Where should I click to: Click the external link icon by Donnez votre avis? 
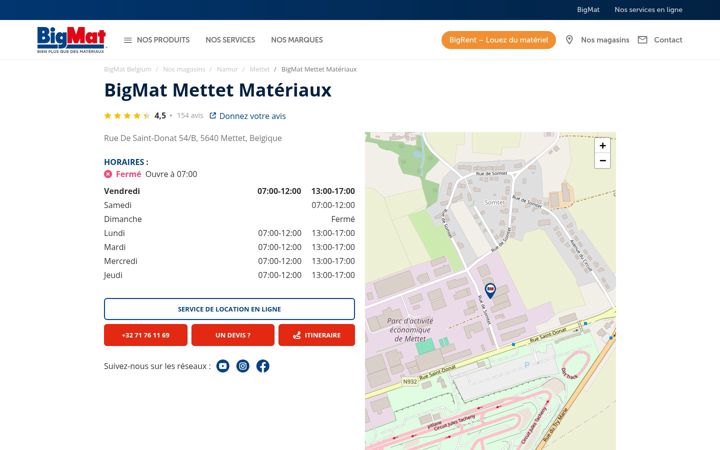213,116
